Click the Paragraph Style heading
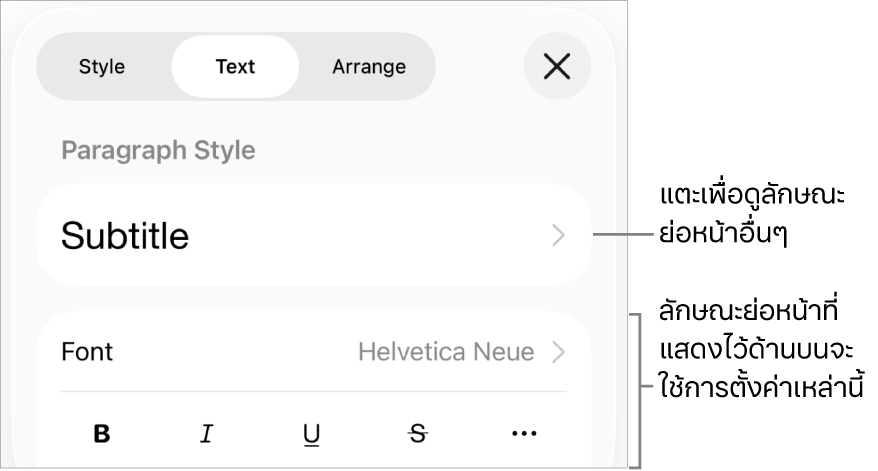Screen dimensions: 878x471 point(158,151)
